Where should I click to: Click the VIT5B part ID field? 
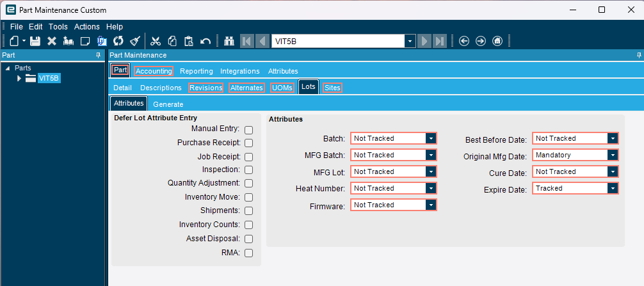[x=338, y=41]
